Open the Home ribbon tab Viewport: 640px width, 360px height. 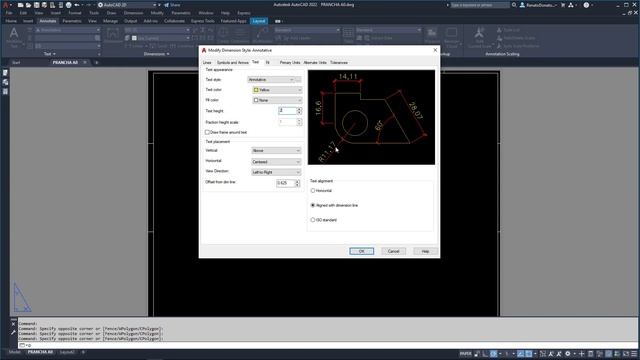pyautogui.click(x=11, y=21)
